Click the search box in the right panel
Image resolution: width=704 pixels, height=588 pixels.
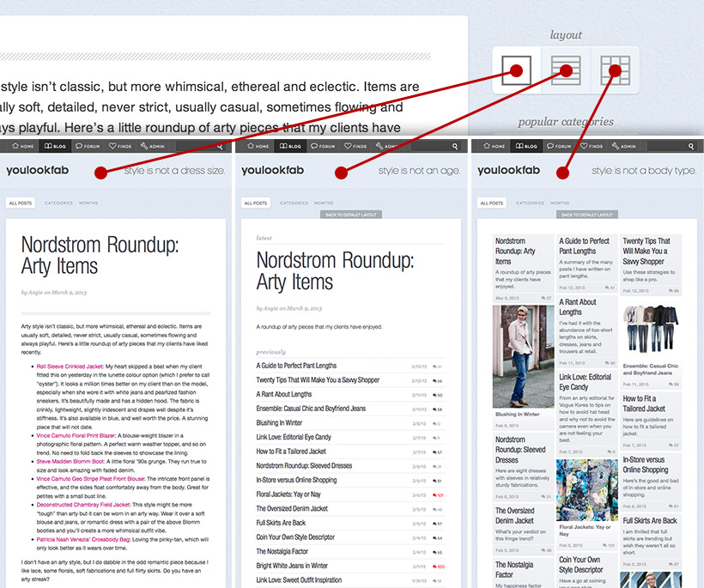[666, 147]
